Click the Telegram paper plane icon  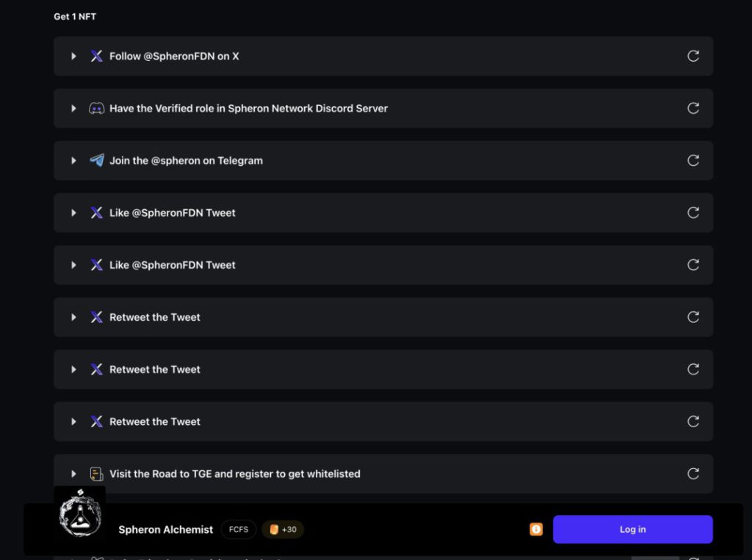pos(97,160)
